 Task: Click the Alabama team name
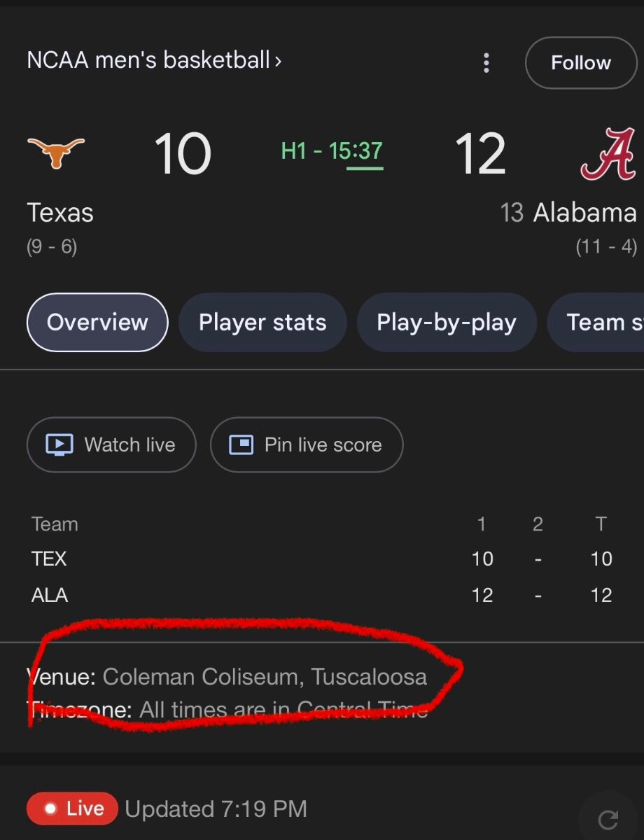coord(584,213)
